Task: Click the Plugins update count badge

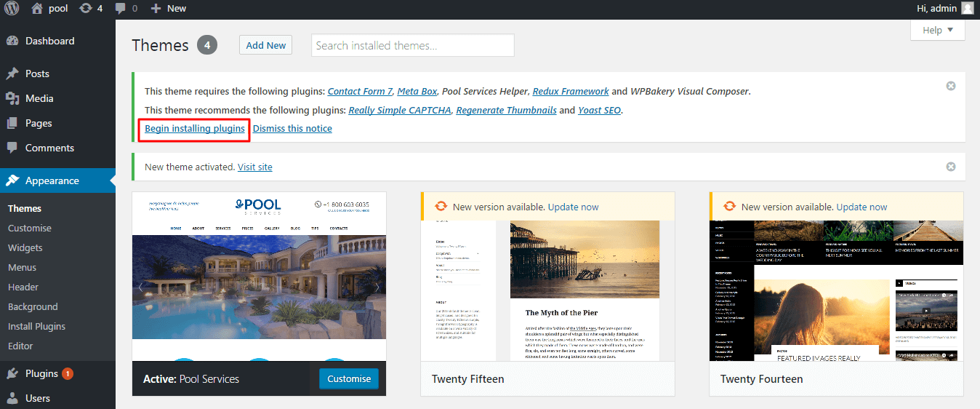Action: (68, 373)
